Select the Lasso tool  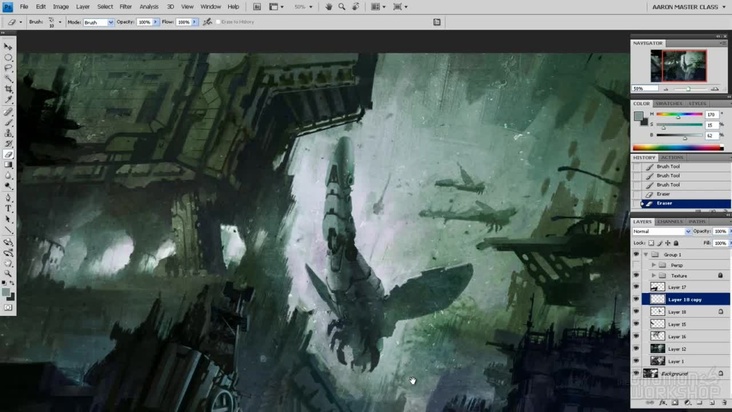click(x=8, y=68)
